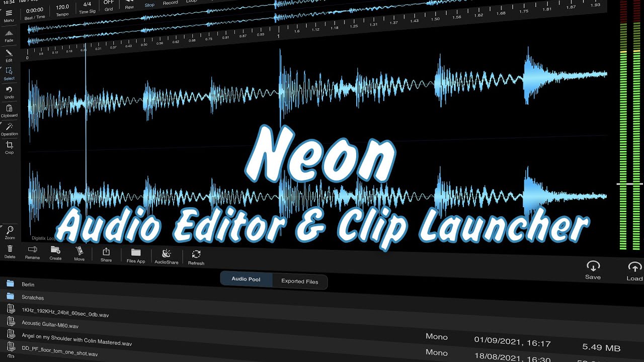Image resolution: width=644 pixels, height=362 pixels.
Task: Adjust the output level fader handle
Action: (x=630, y=185)
